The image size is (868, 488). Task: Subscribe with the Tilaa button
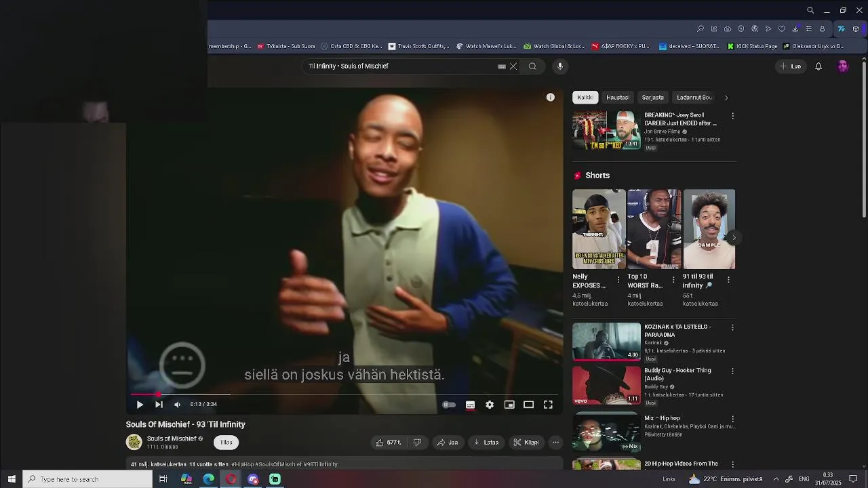[226, 443]
